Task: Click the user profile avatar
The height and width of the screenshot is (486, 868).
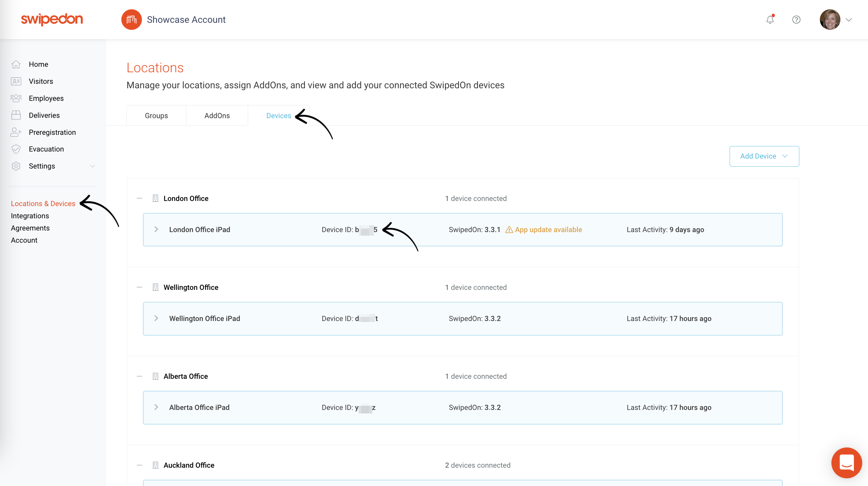Action: (830, 20)
